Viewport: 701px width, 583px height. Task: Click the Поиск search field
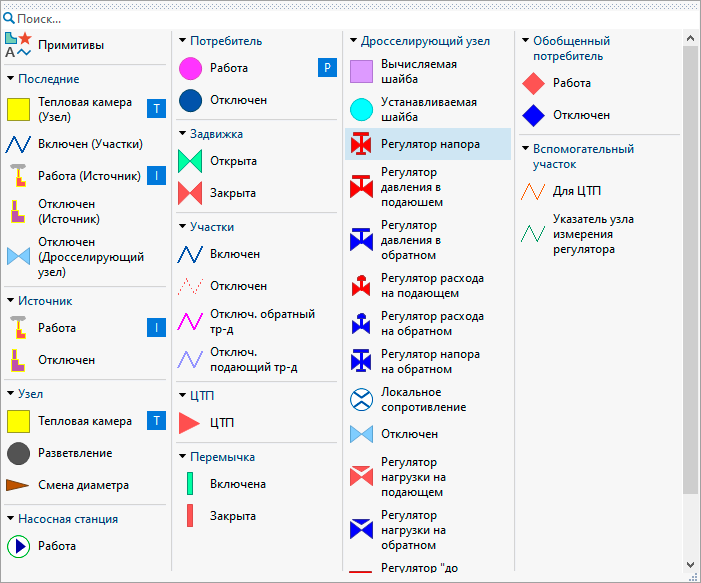point(350,18)
